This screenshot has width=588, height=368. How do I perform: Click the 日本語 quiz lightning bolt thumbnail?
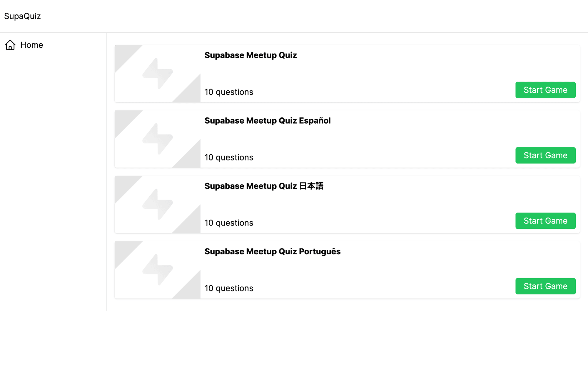pos(158,204)
